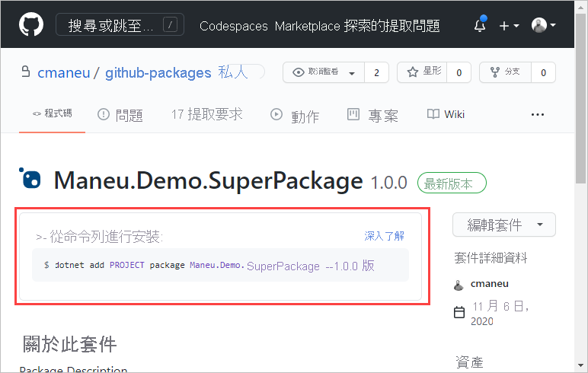Click the 最新版本 badge
The image size is (588, 373).
(x=452, y=183)
